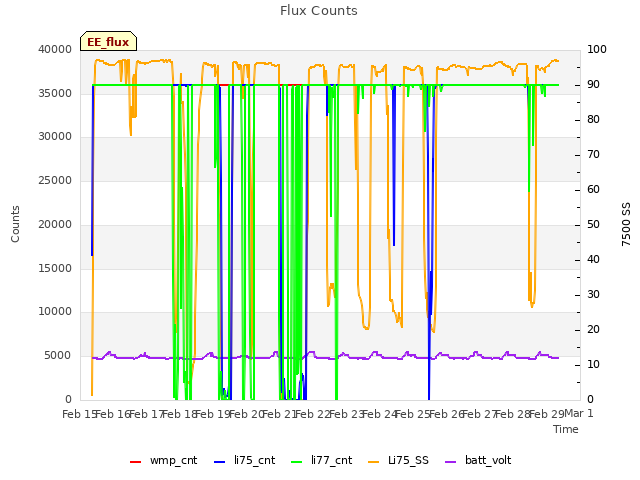This screenshot has height=480, width=640.
Task: Click the 80 tick on right axis
Action: [x=593, y=120]
